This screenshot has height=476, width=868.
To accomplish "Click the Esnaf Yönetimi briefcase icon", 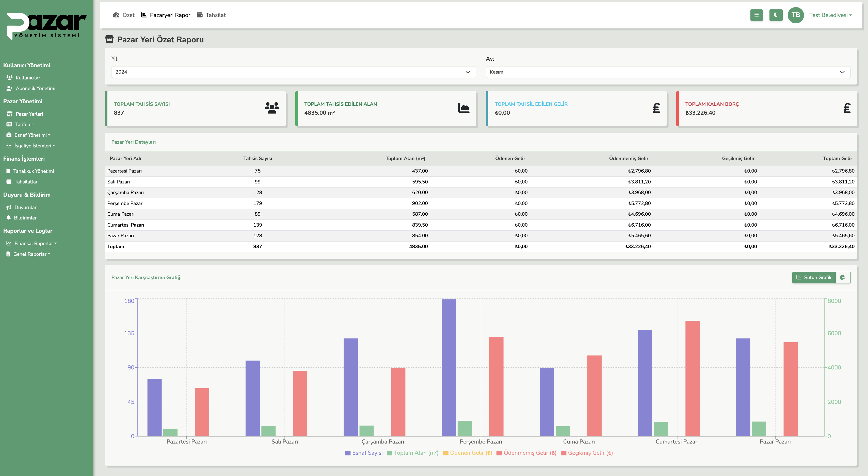I will [x=9, y=135].
